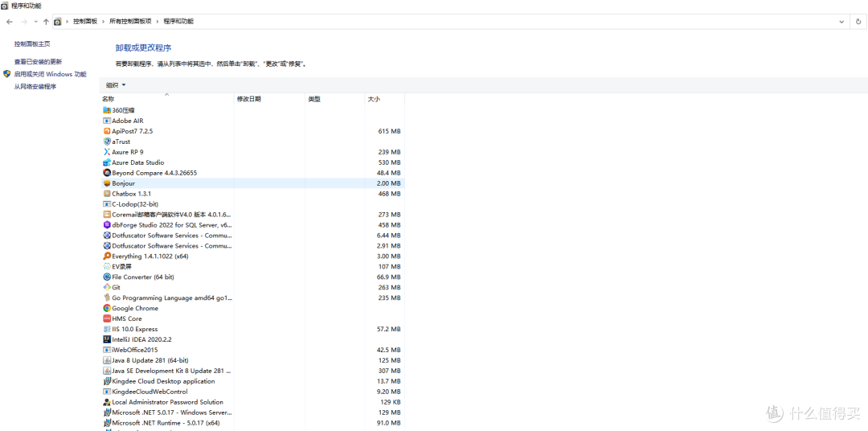
Task: Select the iWebOffice2015 entry
Action: [252, 350]
